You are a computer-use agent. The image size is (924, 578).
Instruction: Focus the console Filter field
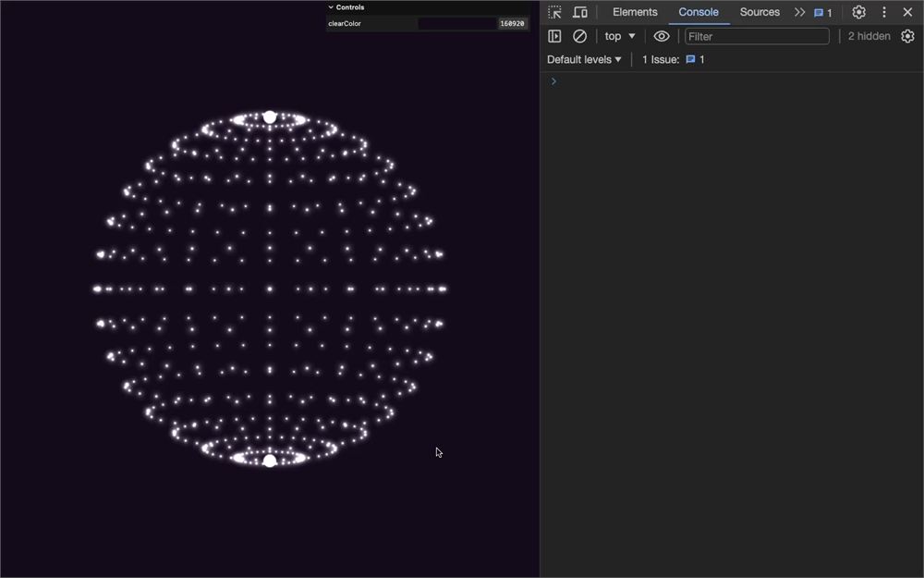point(757,37)
